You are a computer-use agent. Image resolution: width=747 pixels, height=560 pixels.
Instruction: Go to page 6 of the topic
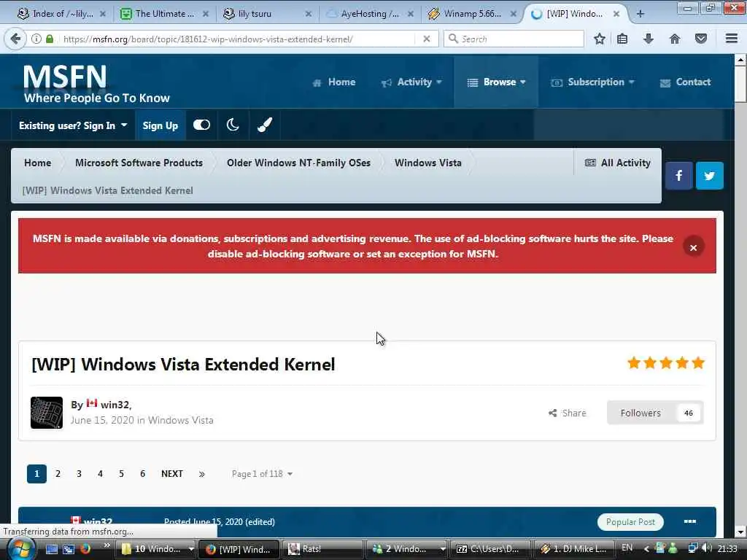[142, 474]
